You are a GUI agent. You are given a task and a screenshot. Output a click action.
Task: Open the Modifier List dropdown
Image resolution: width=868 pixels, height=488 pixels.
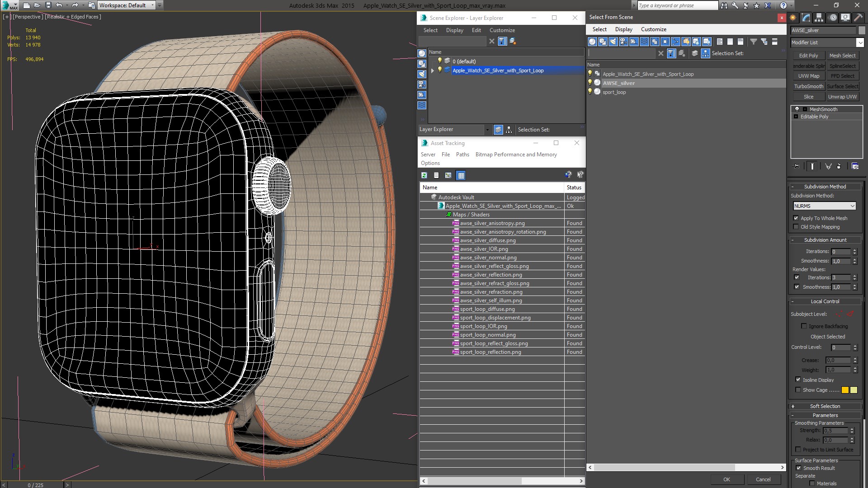tap(859, 42)
